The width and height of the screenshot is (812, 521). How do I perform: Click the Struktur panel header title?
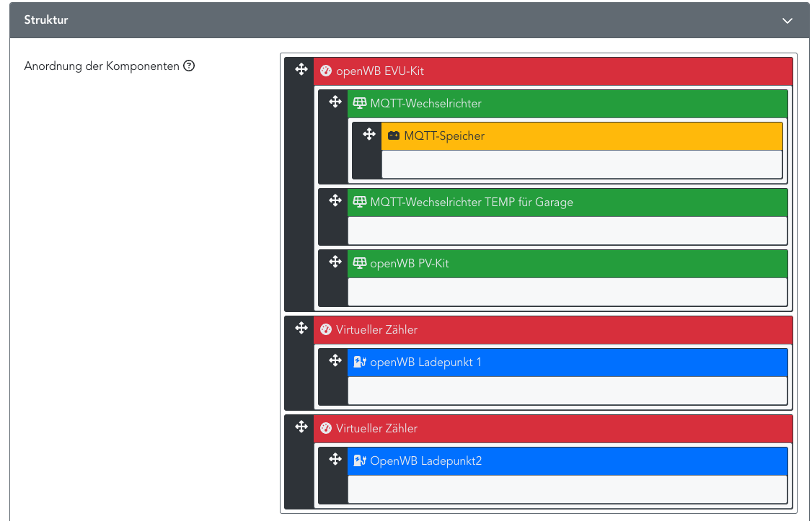pyautogui.click(x=46, y=19)
